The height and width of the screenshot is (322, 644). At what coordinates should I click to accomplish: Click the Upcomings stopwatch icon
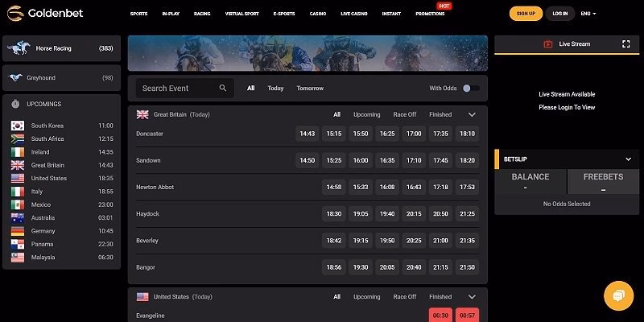coord(15,104)
